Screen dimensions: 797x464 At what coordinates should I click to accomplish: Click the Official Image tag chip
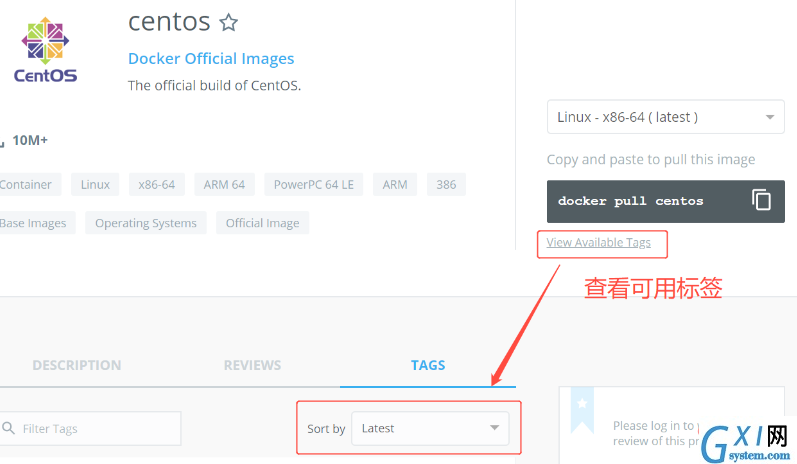click(x=262, y=223)
